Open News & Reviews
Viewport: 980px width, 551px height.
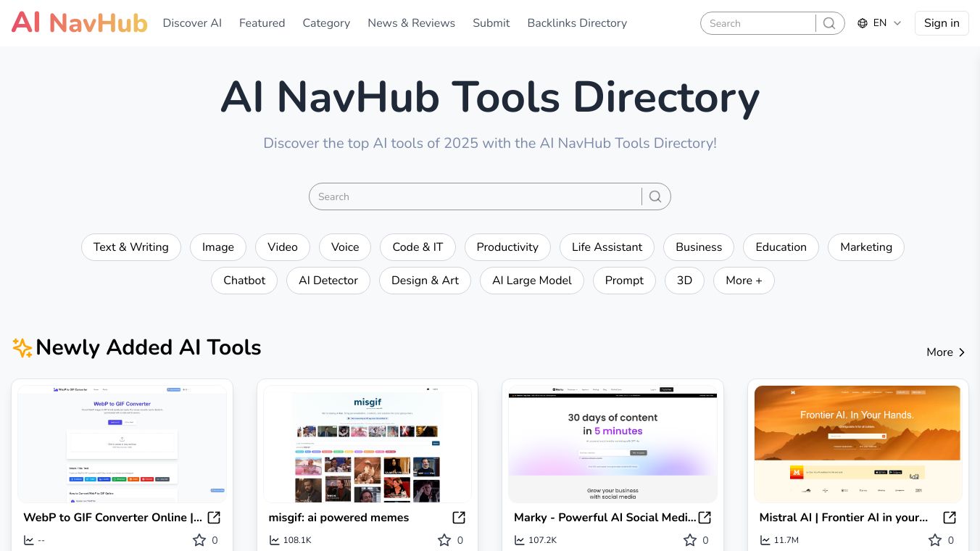point(411,23)
